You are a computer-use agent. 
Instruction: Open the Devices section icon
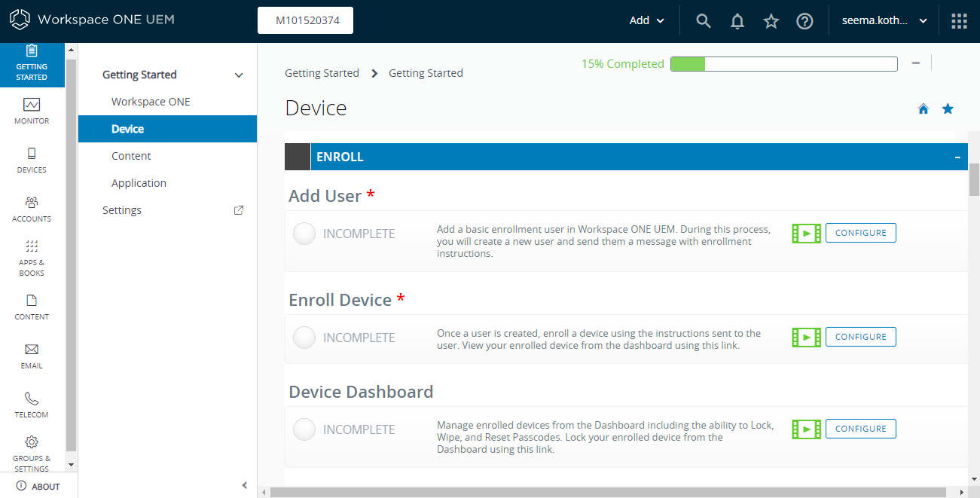[32, 154]
